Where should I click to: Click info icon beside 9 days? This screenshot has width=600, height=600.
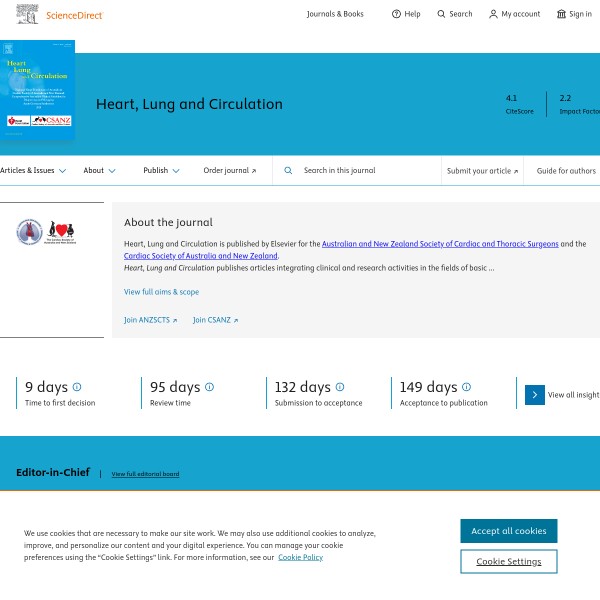pos(77,387)
